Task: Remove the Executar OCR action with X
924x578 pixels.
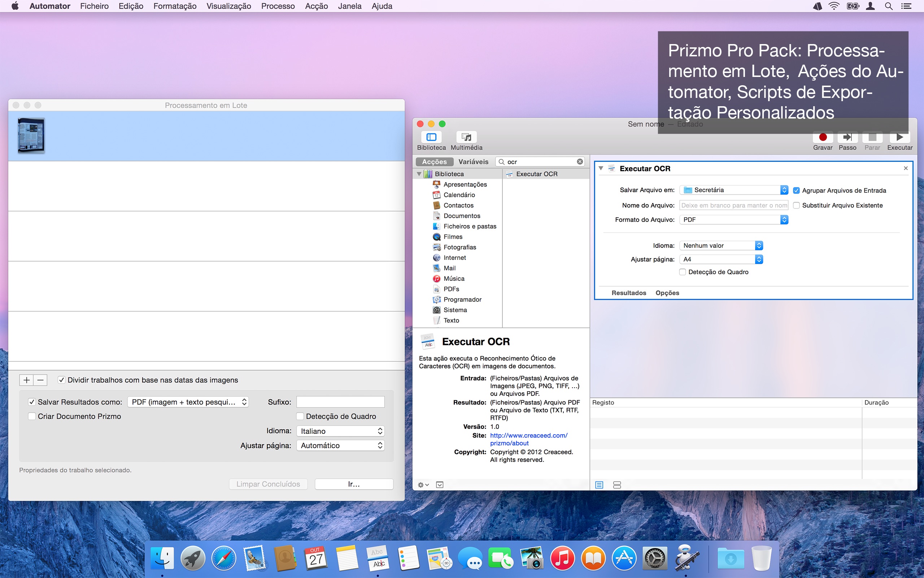Action: 905,168
